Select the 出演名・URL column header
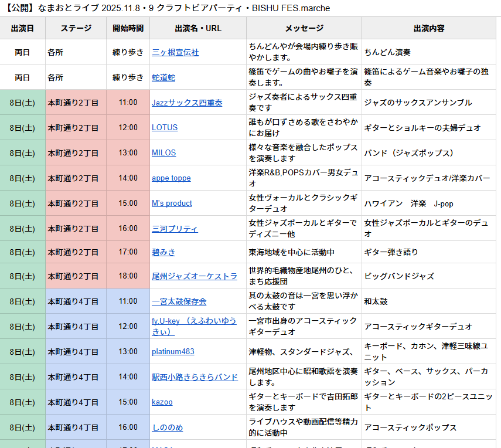The height and width of the screenshot is (448, 501). coord(197,28)
